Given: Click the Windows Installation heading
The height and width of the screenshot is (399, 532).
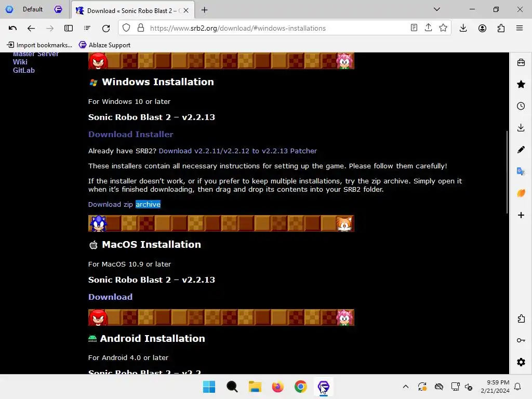Looking at the screenshot, I should (158, 82).
